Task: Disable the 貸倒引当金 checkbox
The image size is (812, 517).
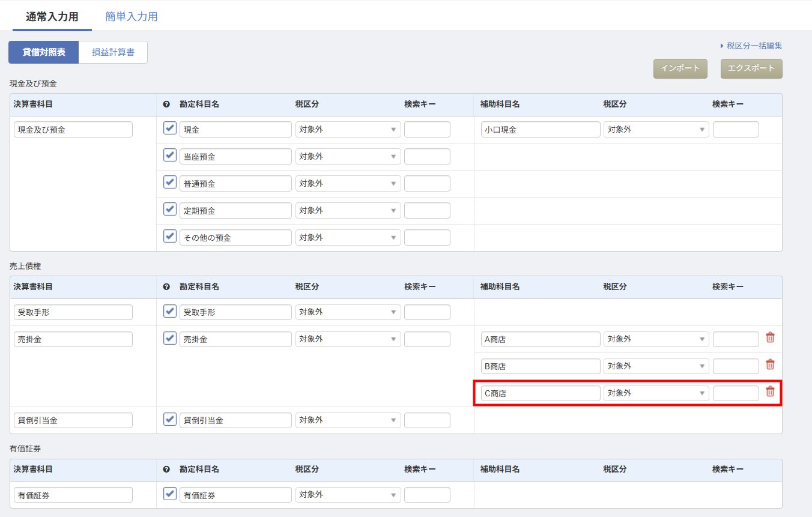Action: click(170, 420)
